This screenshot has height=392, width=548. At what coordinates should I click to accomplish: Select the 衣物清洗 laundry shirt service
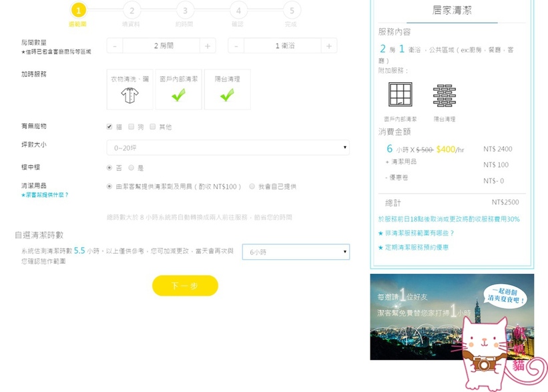pos(131,89)
